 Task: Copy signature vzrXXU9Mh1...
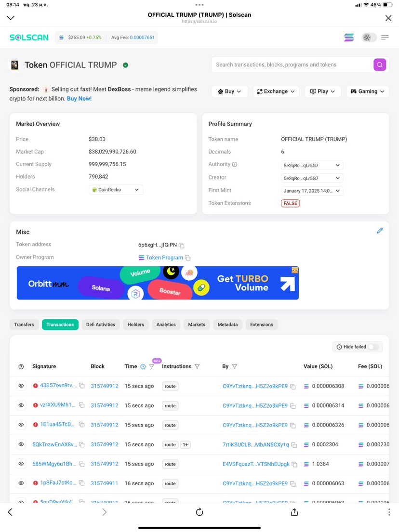tap(81, 405)
